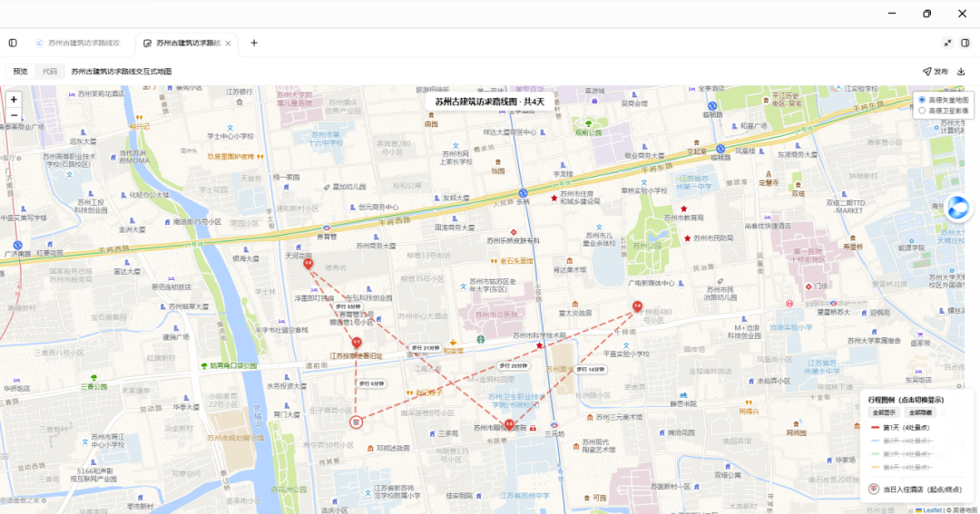Click the 乐桥 subway station icon
This screenshot has height=514, width=980.
[523, 193]
